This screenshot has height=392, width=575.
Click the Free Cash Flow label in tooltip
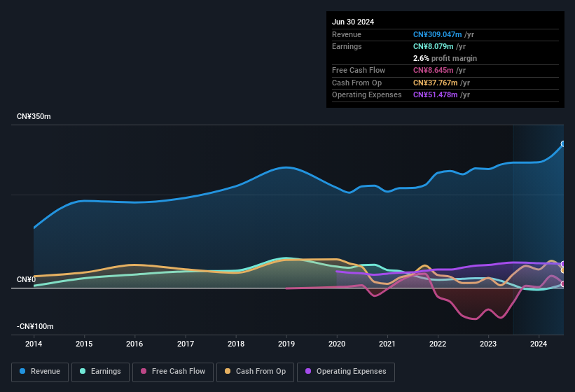(359, 70)
